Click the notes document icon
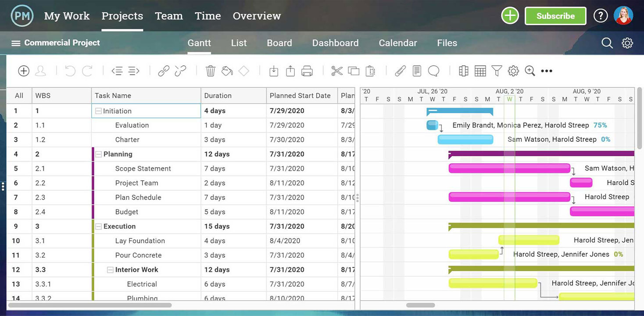This screenshot has width=644, height=316. click(x=417, y=71)
